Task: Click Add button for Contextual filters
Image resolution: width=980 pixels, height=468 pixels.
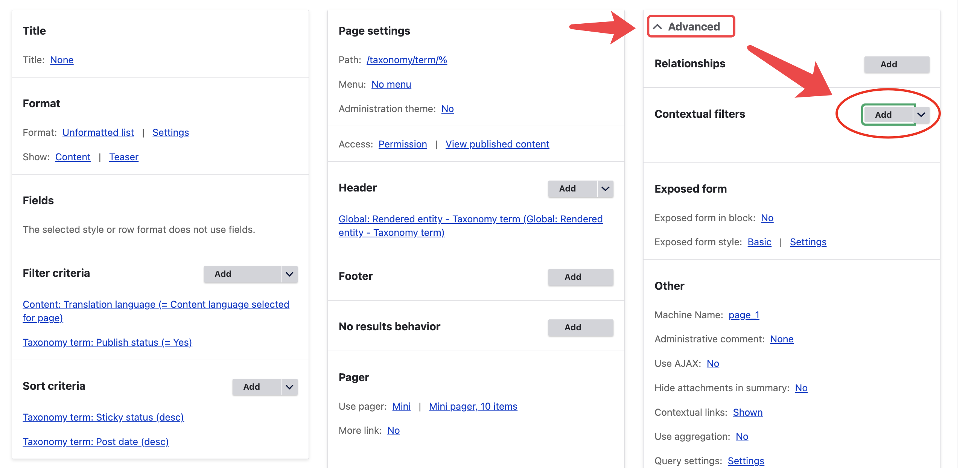Action: [x=883, y=114]
